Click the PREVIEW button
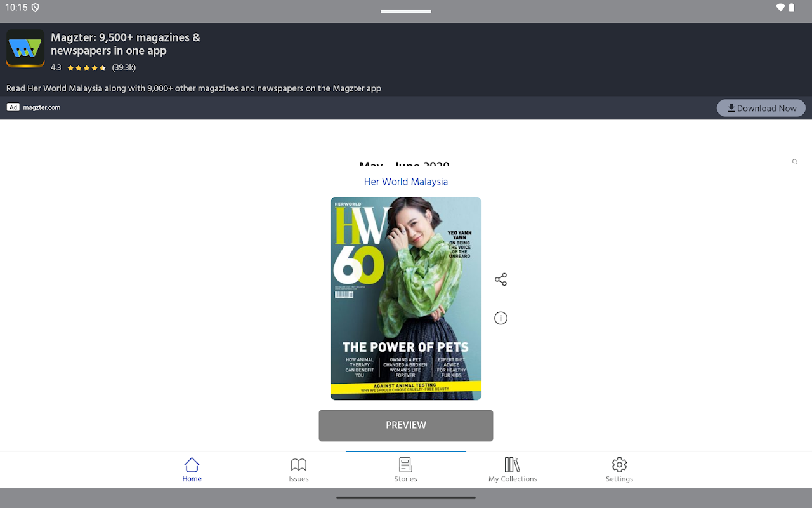This screenshot has height=508, width=812. pos(406,425)
